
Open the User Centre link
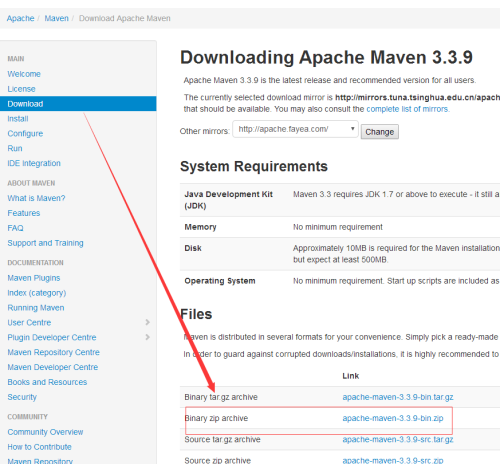[29, 323]
